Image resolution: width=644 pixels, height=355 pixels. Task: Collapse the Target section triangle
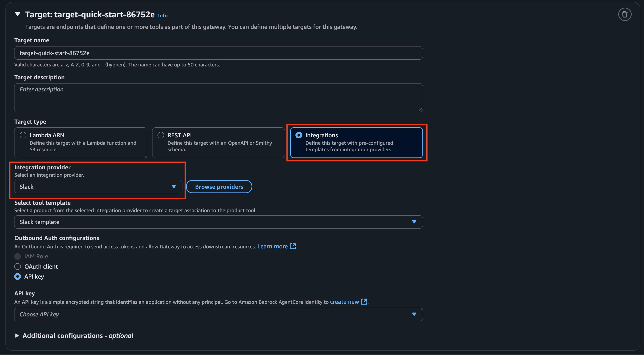(x=18, y=14)
